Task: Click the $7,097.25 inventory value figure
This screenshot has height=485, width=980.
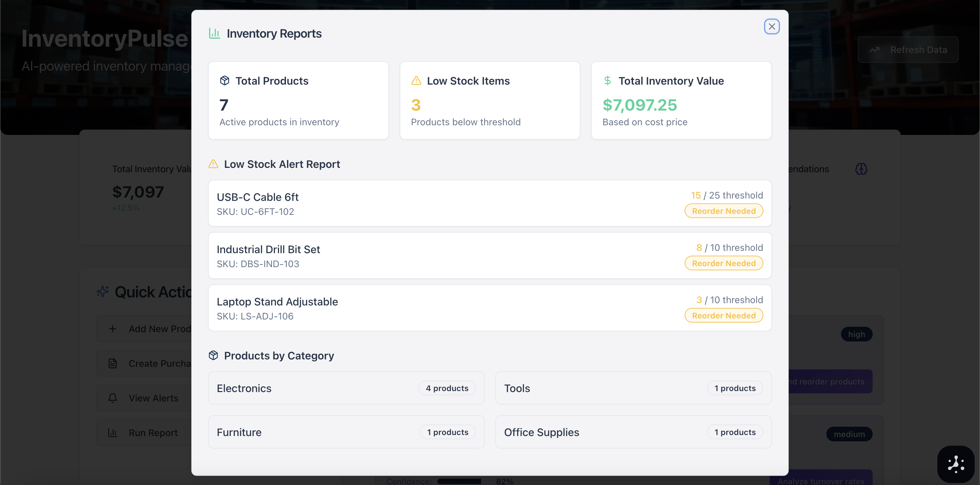Action: tap(640, 105)
